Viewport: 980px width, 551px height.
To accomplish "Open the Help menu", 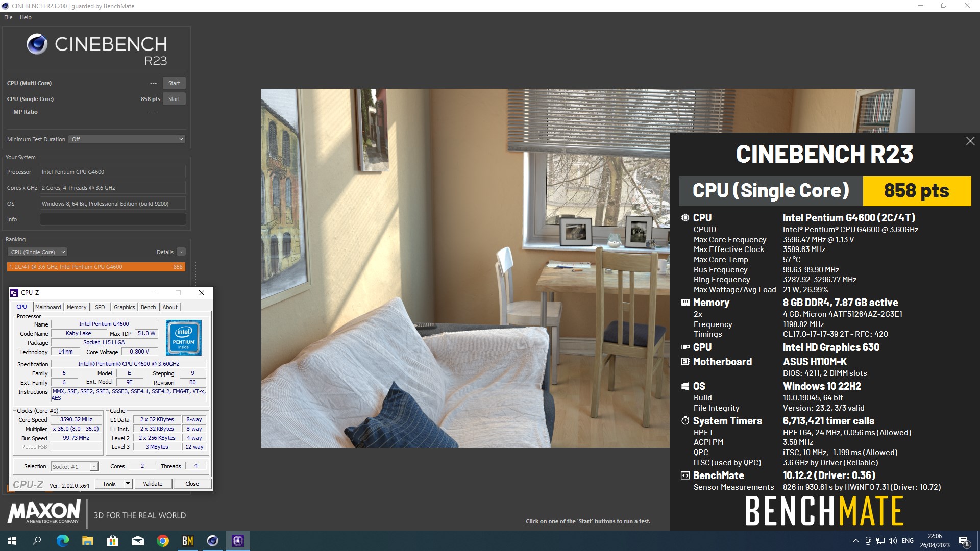I will 26,17.
